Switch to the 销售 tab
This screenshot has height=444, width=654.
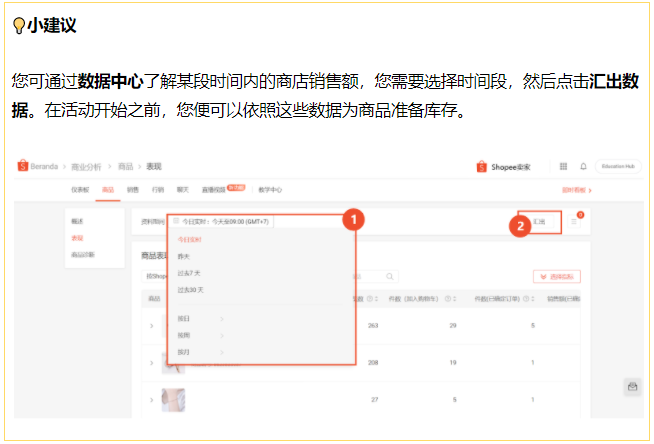[x=132, y=189]
